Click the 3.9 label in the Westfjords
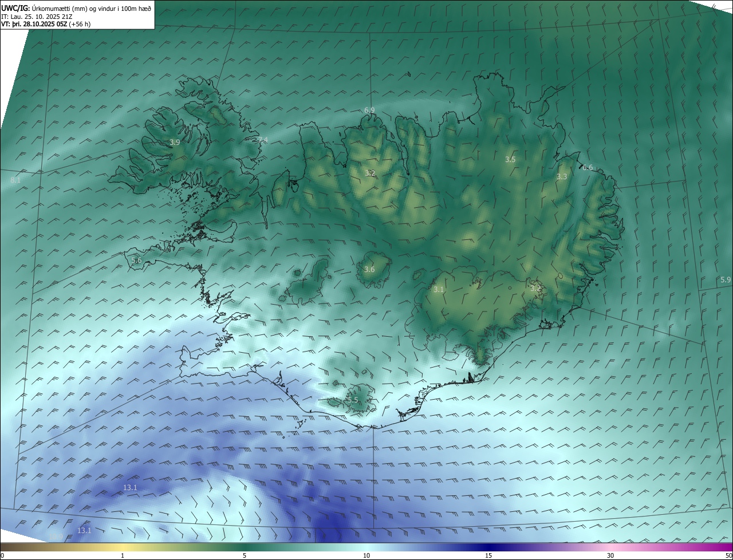This screenshot has width=733, height=560. 175,142
